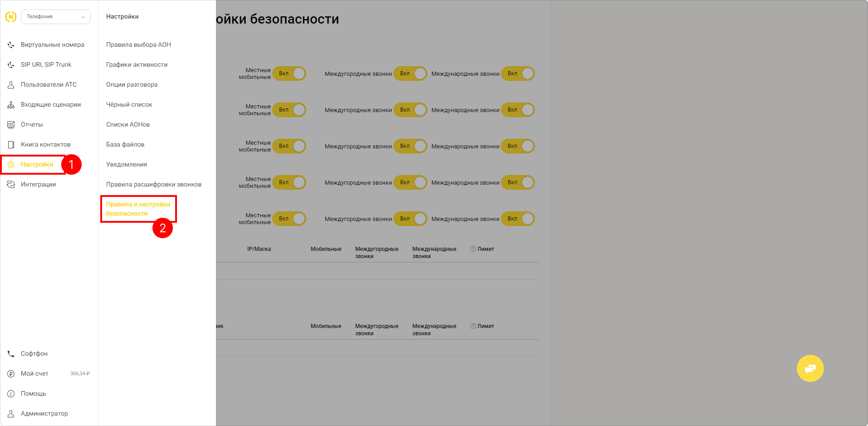
Task: Click the Помощь help item
Action: click(34, 393)
